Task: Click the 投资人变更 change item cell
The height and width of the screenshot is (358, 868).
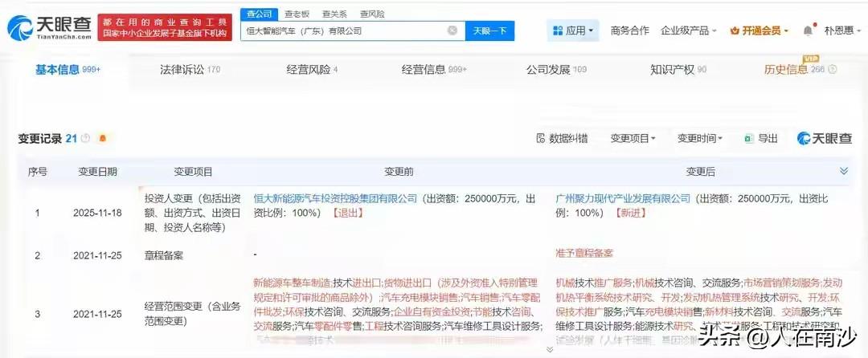Action: 191,212
